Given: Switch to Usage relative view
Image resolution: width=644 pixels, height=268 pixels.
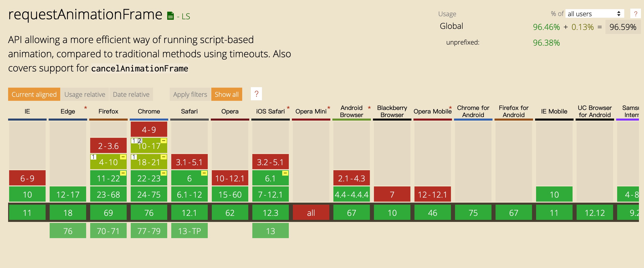Looking at the screenshot, I should [x=85, y=94].
